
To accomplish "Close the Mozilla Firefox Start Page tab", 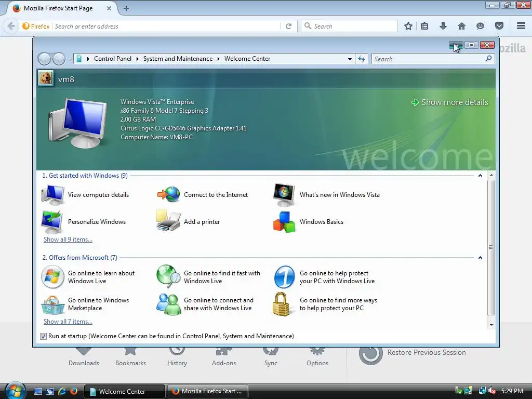I will click(x=109, y=8).
